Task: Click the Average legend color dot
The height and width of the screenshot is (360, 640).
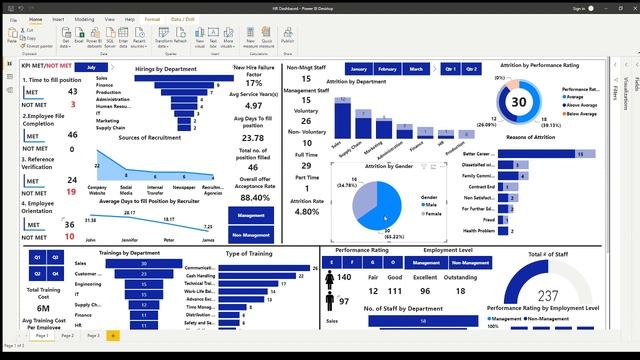Action: 564,97
